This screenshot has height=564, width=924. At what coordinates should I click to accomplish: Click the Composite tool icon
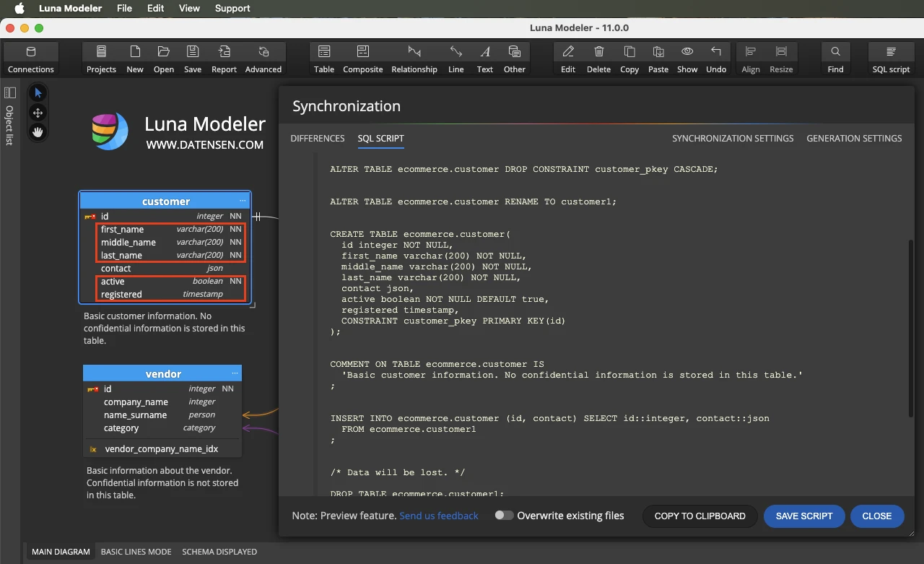point(363,58)
